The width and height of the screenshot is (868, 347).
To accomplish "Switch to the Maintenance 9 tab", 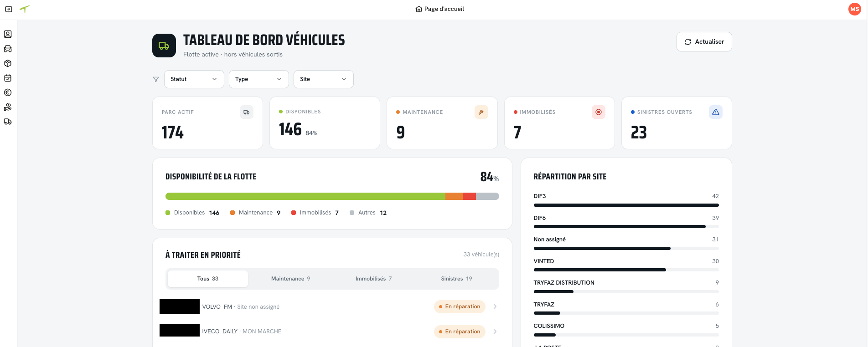I will point(291,279).
